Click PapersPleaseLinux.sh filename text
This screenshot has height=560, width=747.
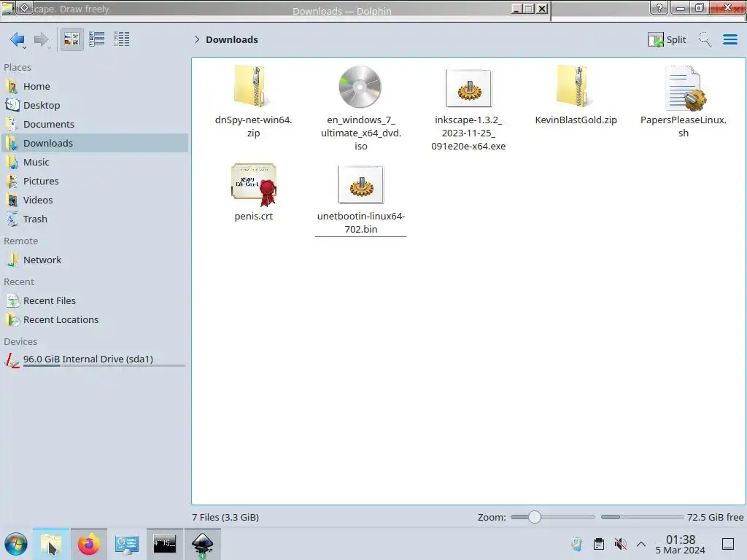[x=684, y=127]
